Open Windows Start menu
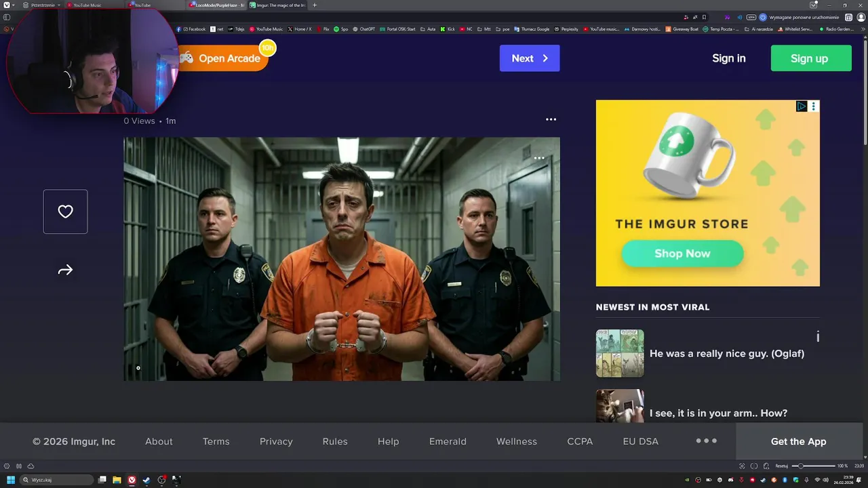The image size is (868, 488). [10, 480]
